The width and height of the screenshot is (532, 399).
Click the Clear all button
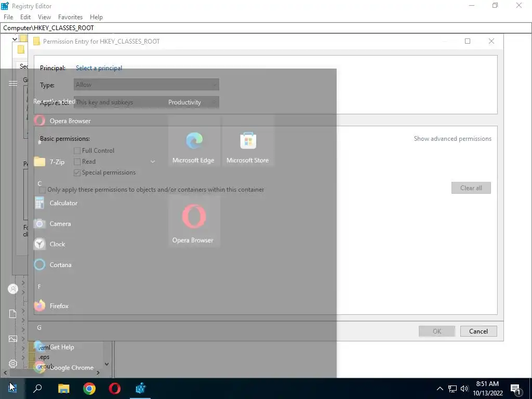(x=471, y=188)
